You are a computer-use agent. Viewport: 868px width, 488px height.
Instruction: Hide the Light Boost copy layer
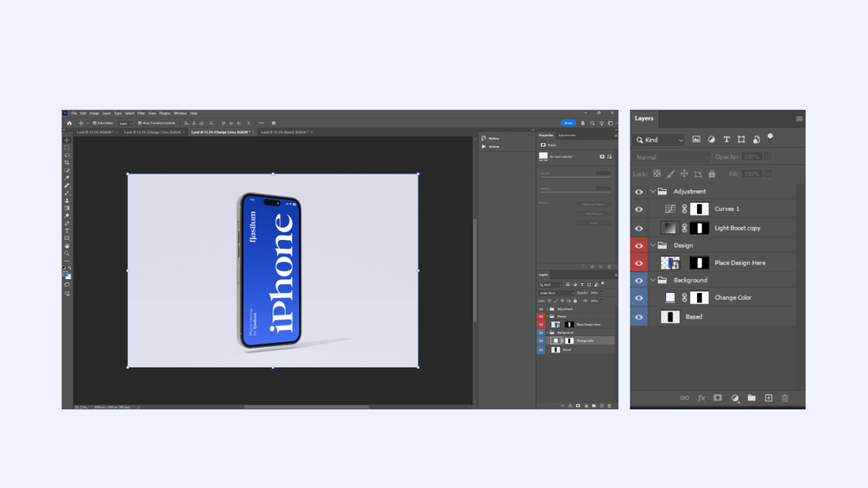pyautogui.click(x=639, y=228)
